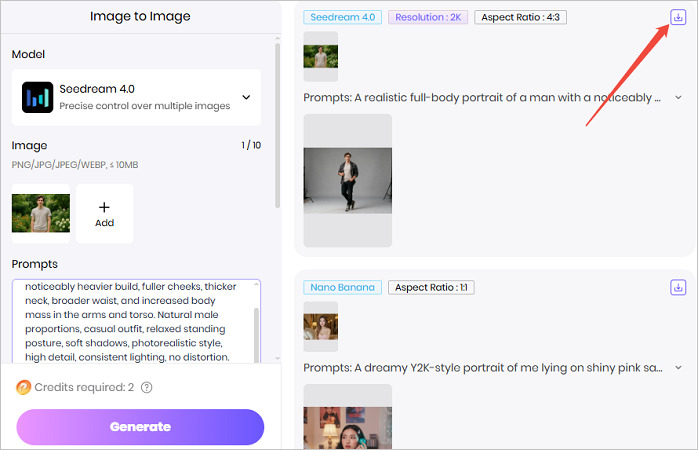The width and height of the screenshot is (698, 450).
Task: Click the Precise control over multiple images text
Action: (145, 106)
